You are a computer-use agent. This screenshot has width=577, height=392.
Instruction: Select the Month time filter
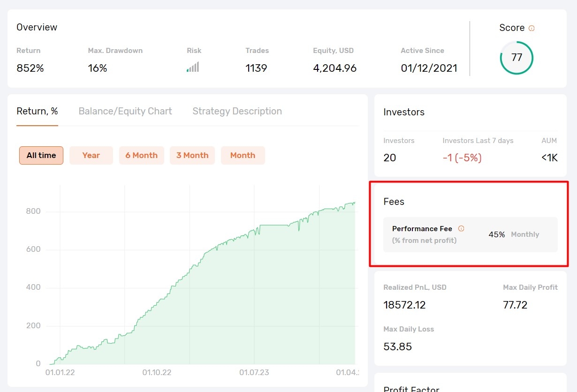pos(243,155)
